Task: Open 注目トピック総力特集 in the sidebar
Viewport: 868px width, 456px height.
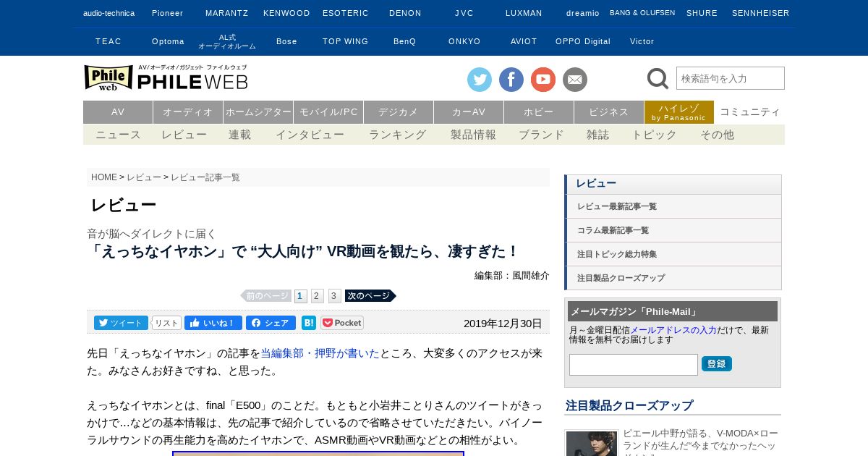Action: pyautogui.click(x=673, y=254)
